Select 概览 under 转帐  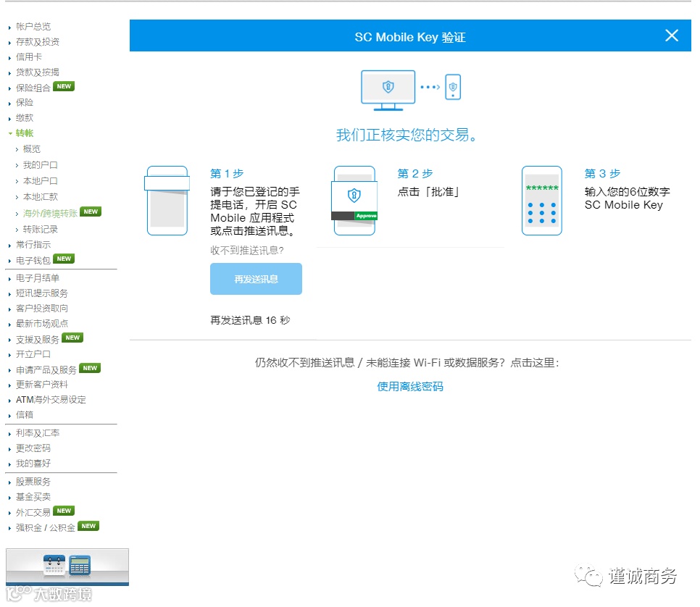[x=32, y=149]
